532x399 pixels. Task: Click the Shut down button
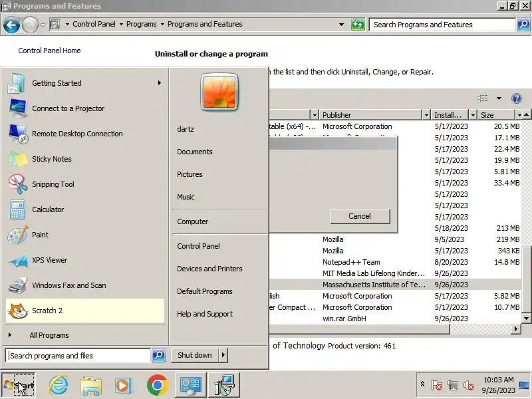tap(195, 355)
